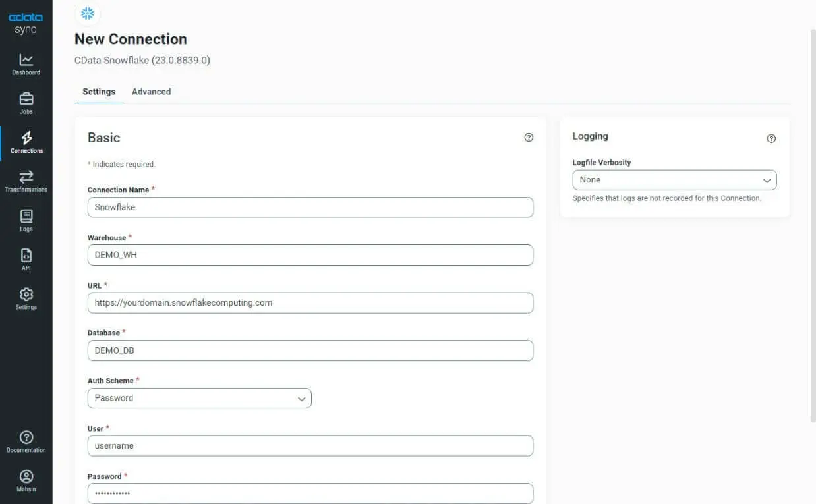Open the Connections section
Screen dimensions: 816x504
[26, 141]
